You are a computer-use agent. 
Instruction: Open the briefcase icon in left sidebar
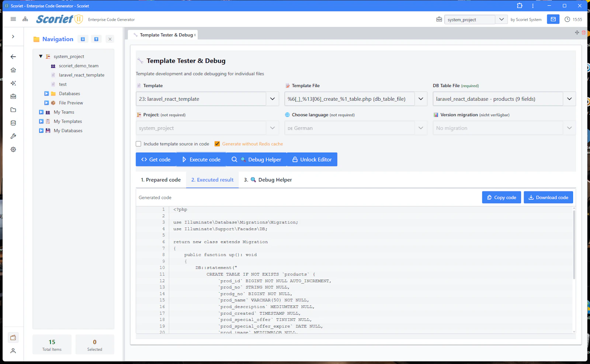(x=13, y=97)
